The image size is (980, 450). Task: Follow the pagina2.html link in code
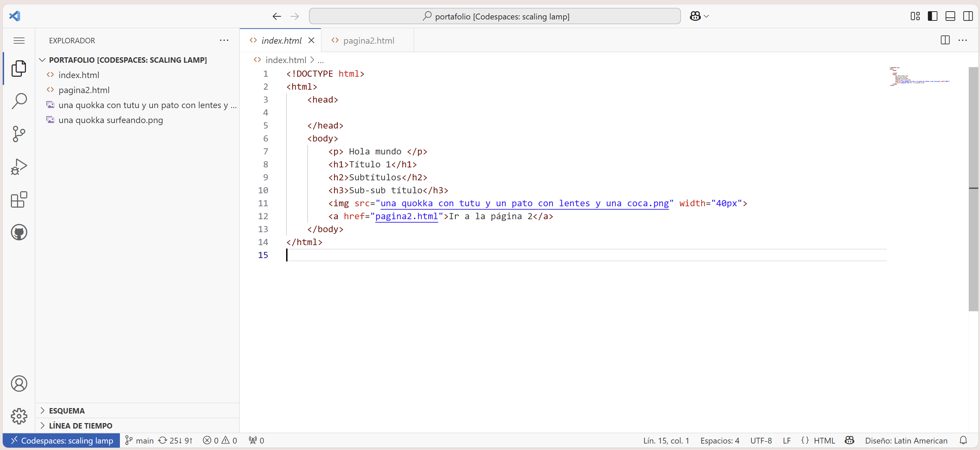coord(406,216)
